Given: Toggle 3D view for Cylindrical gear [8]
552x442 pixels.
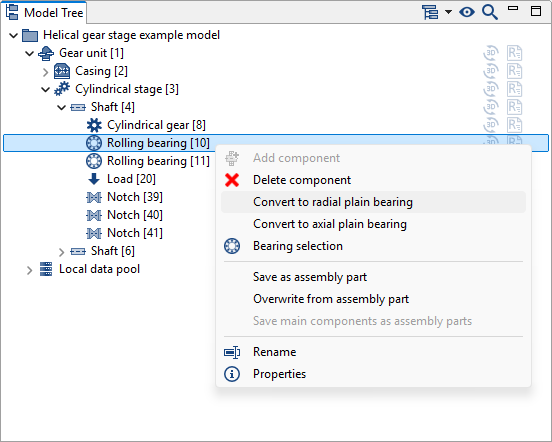Looking at the screenshot, I should point(491,125).
